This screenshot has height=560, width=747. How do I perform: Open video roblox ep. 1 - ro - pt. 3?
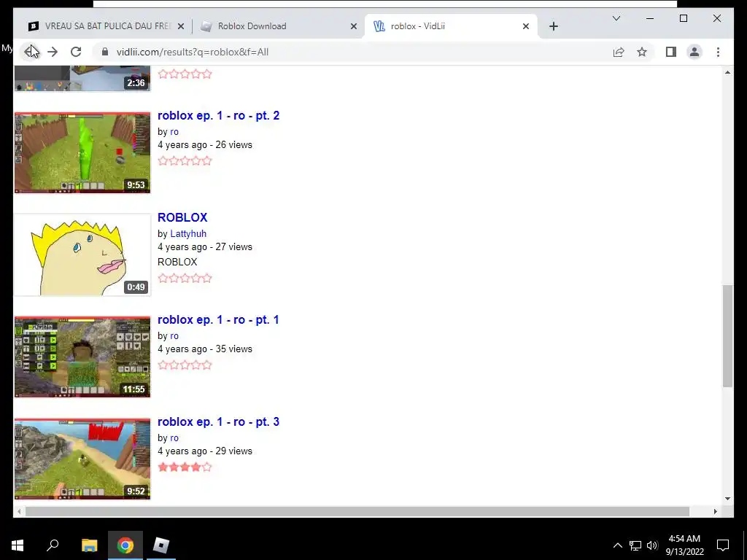218,422
